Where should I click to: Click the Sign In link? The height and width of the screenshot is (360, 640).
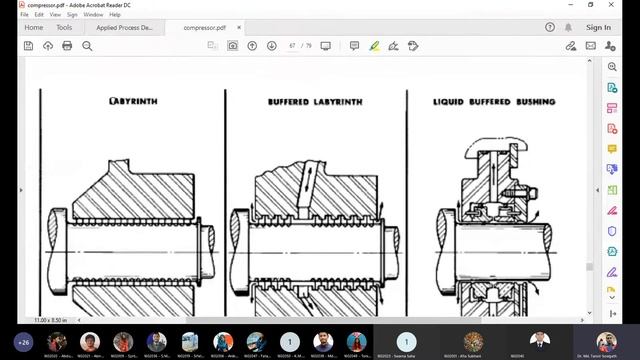[598, 27]
